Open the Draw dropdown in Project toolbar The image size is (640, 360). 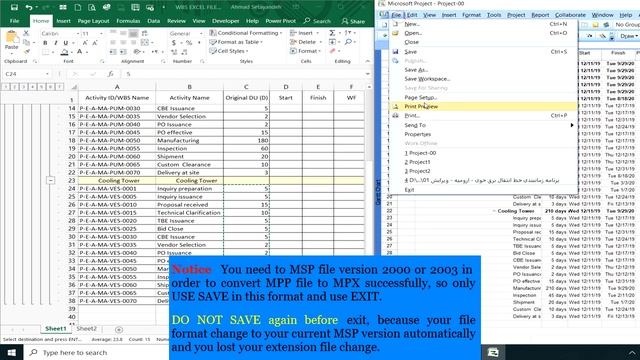click(629, 36)
